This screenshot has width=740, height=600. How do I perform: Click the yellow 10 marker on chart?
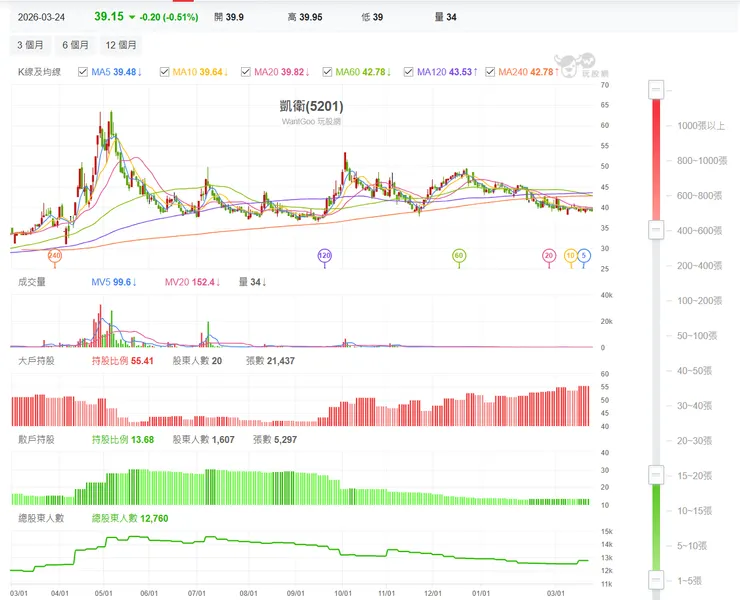(571, 256)
